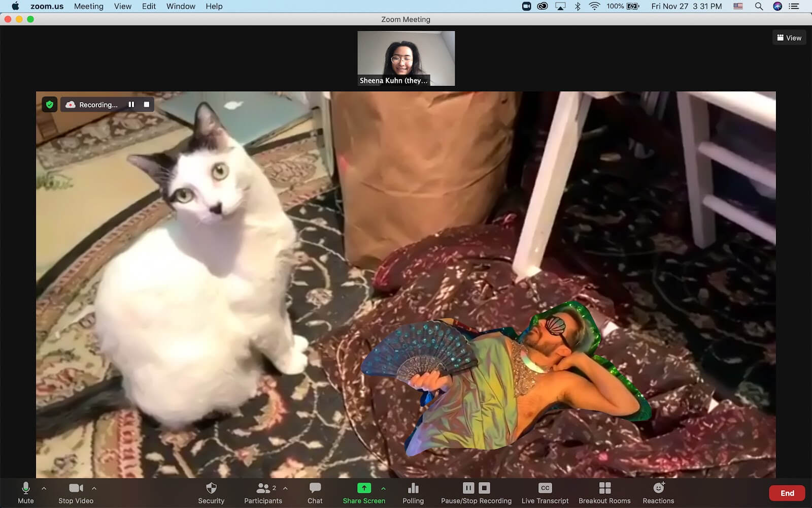Open the Security shield options

tap(211, 493)
